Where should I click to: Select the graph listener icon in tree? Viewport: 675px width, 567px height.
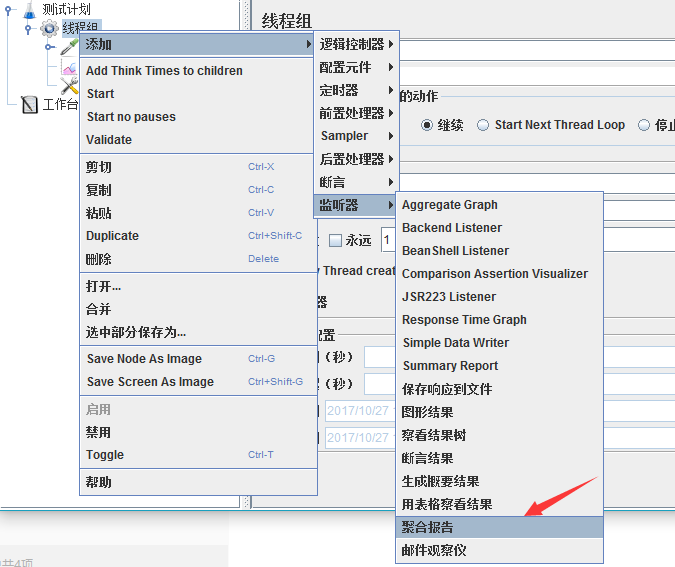[69, 68]
